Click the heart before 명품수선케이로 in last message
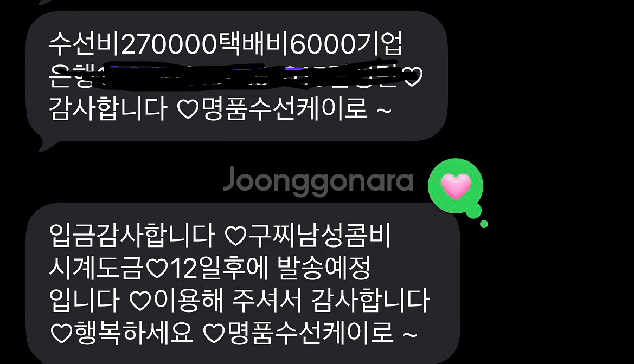 point(214,334)
